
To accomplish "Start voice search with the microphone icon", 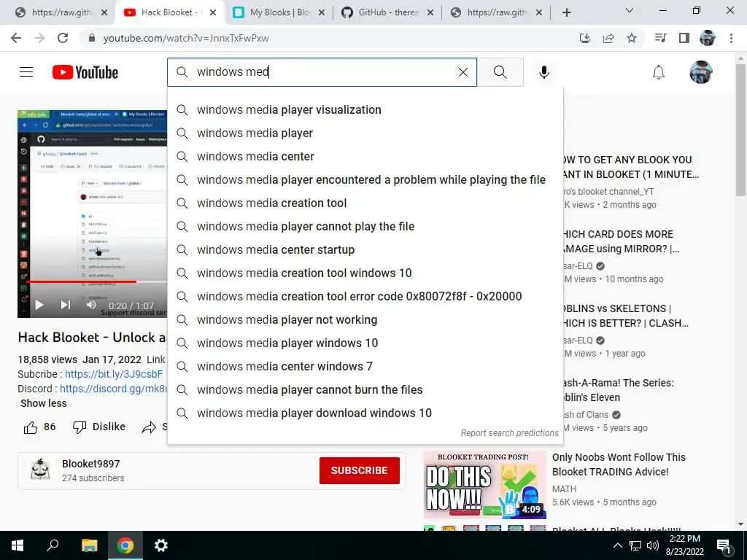I will 543,72.
